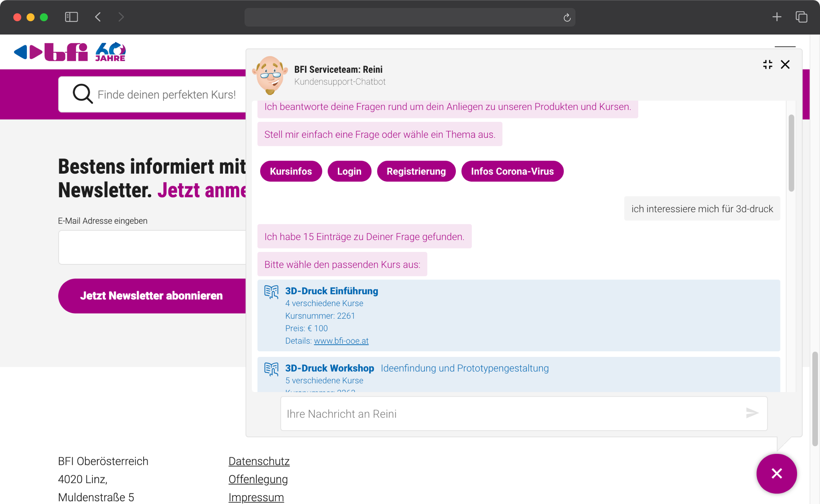Image resolution: width=820 pixels, height=504 pixels.
Task: Select the Registrierung topic chip
Action: coord(416,171)
